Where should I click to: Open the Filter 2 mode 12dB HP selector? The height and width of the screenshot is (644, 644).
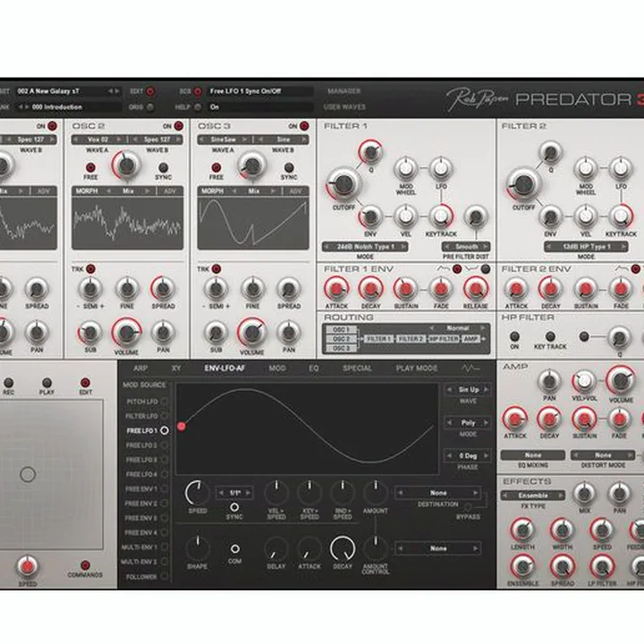pyautogui.click(x=586, y=247)
